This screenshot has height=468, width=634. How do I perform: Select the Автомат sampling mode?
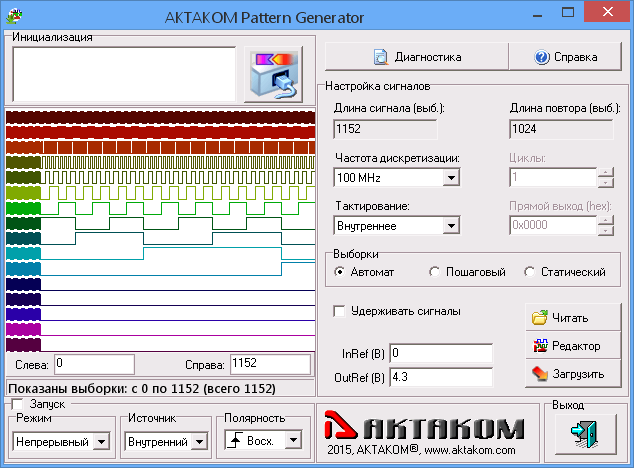[340, 272]
